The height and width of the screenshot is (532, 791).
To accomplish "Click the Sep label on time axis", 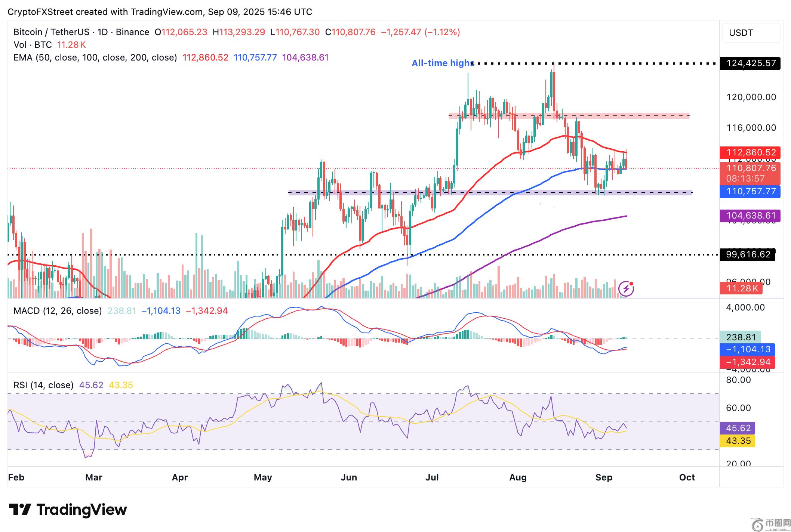I will point(603,477).
